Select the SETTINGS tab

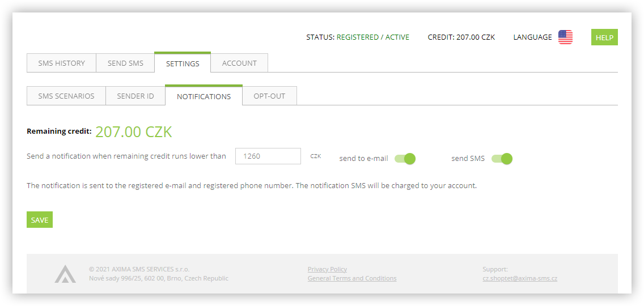click(183, 63)
